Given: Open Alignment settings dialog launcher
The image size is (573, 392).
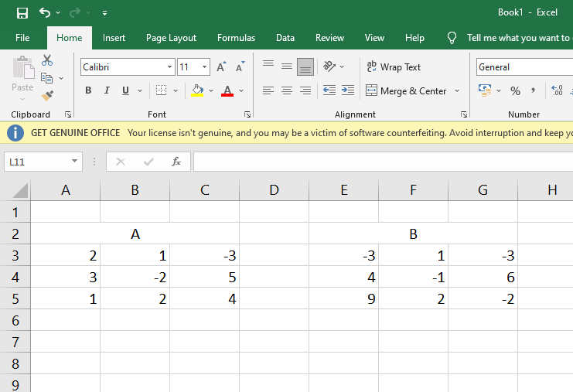Looking at the screenshot, I should click(464, 114).
